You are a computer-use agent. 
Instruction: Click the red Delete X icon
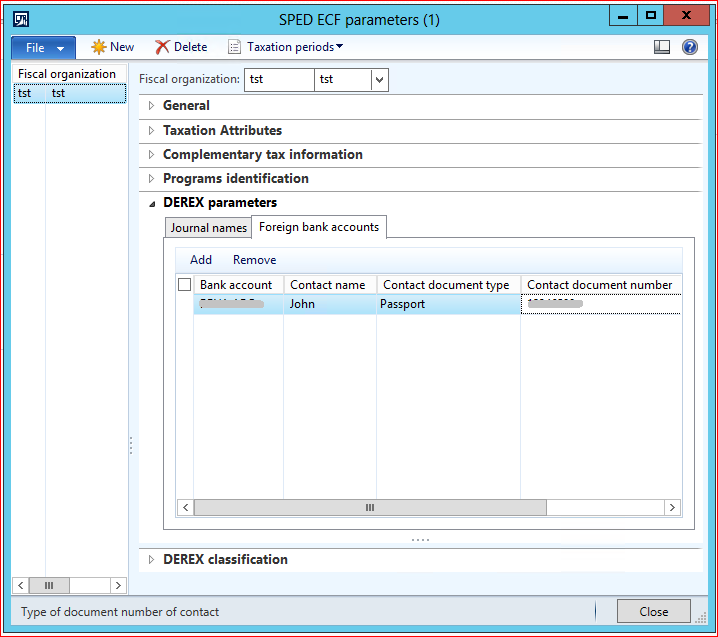click(x=162, y=47)
